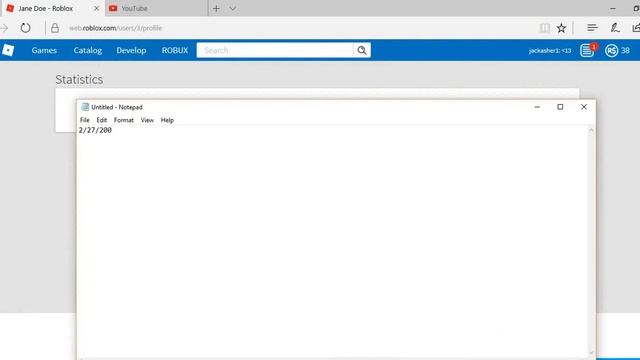This screenshot has height=360, width=640.
Task: Click the Statistics heading on the Roblox page
Action: (79, 79)
